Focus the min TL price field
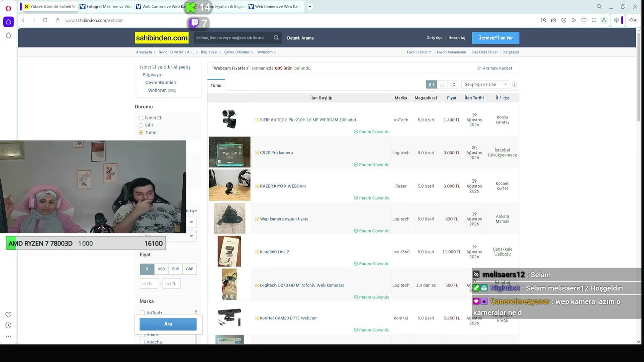The width and height of the screenshot is (644, 362). tap(149, 283)
